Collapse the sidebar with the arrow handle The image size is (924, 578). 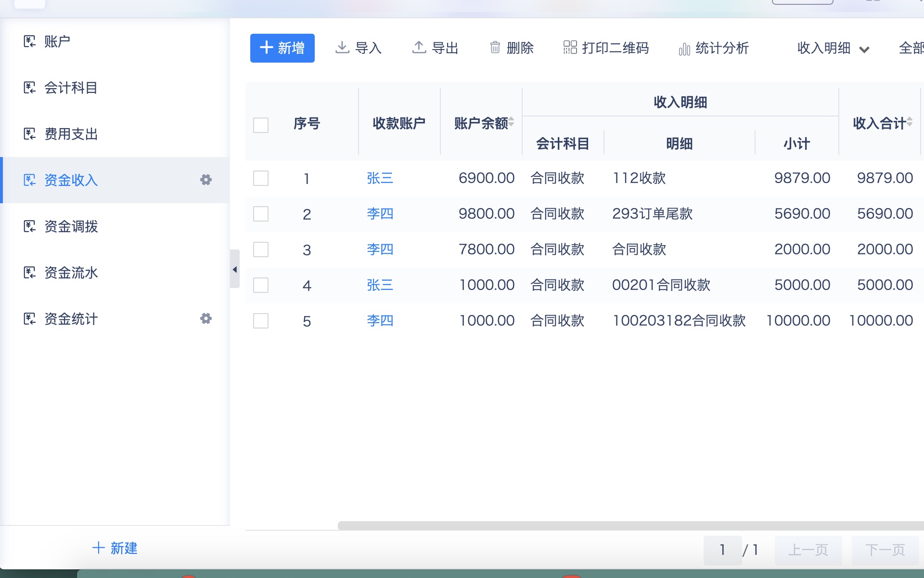pyautogui.click(x=235, y=269)
